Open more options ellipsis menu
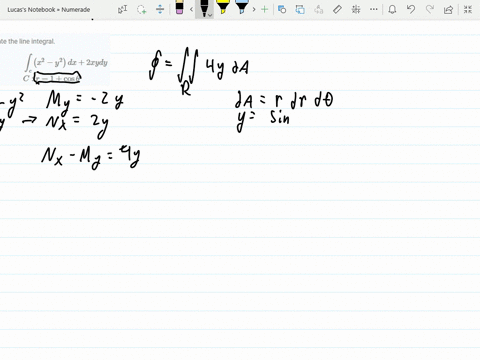The image size is (480, 360). coord(374,9)
